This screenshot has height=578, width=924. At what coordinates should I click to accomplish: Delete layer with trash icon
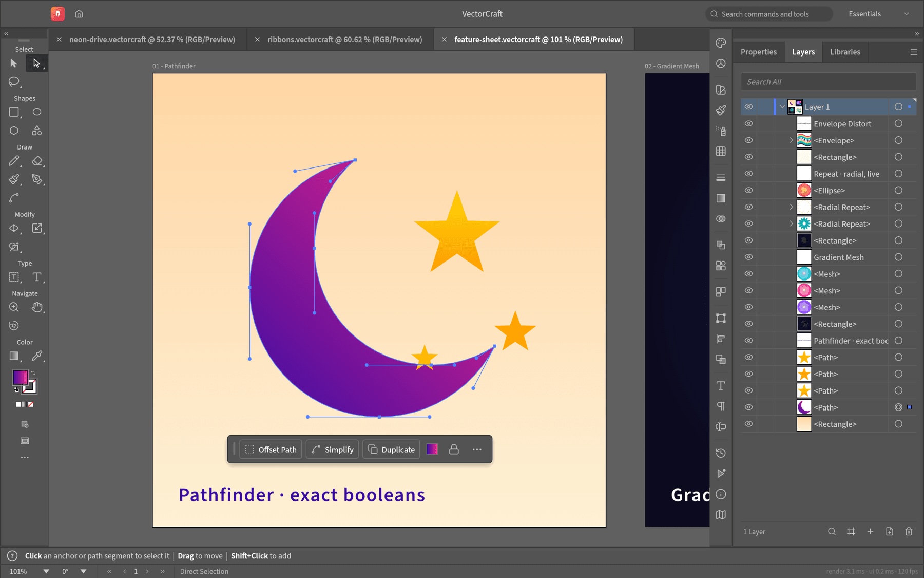tap(909, 532)
